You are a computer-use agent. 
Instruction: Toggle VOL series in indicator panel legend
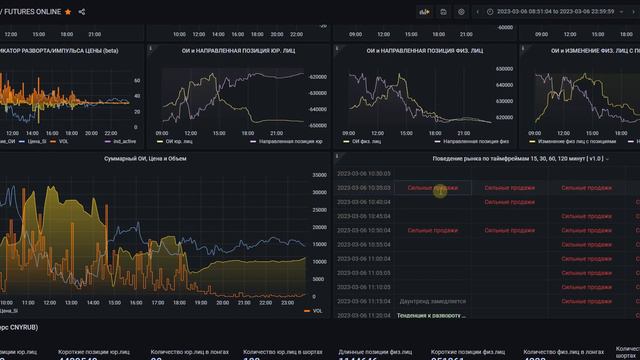pos(63,141)
